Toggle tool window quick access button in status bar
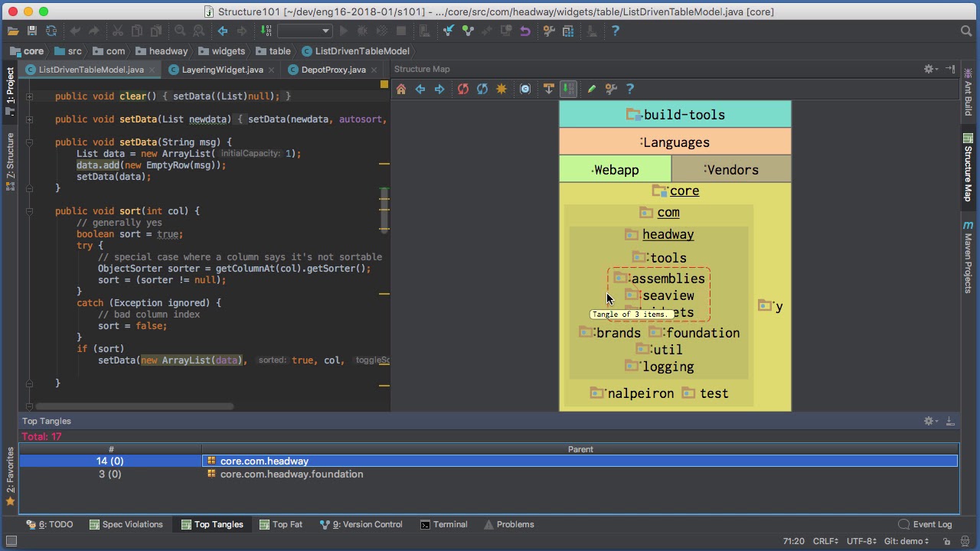 pyautogui.click(x=11, y=541)
